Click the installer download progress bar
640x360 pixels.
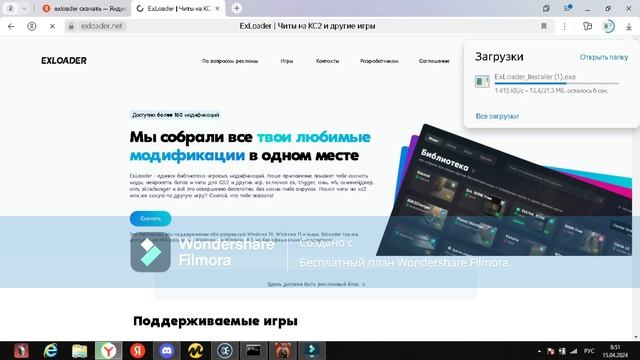557,83
